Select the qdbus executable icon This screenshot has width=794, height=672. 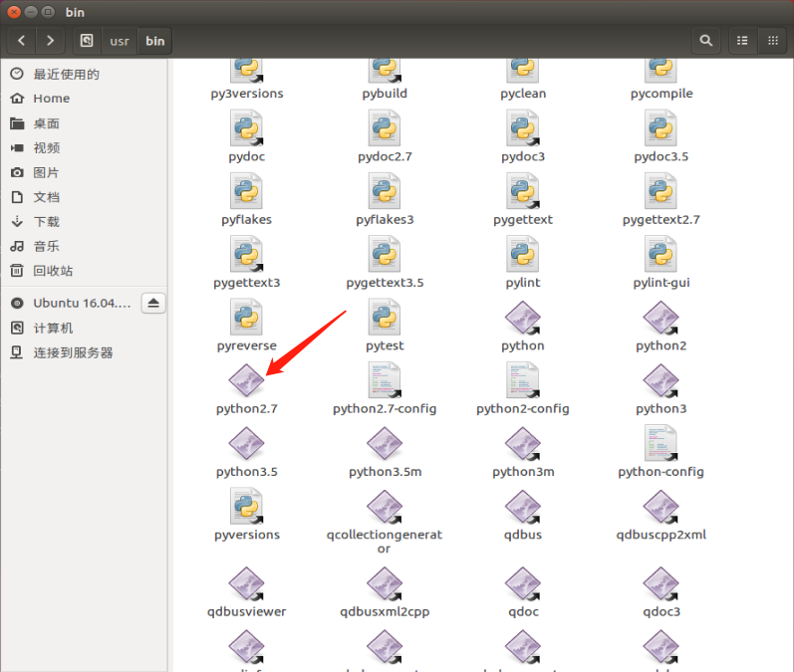(x=523, y=507)
